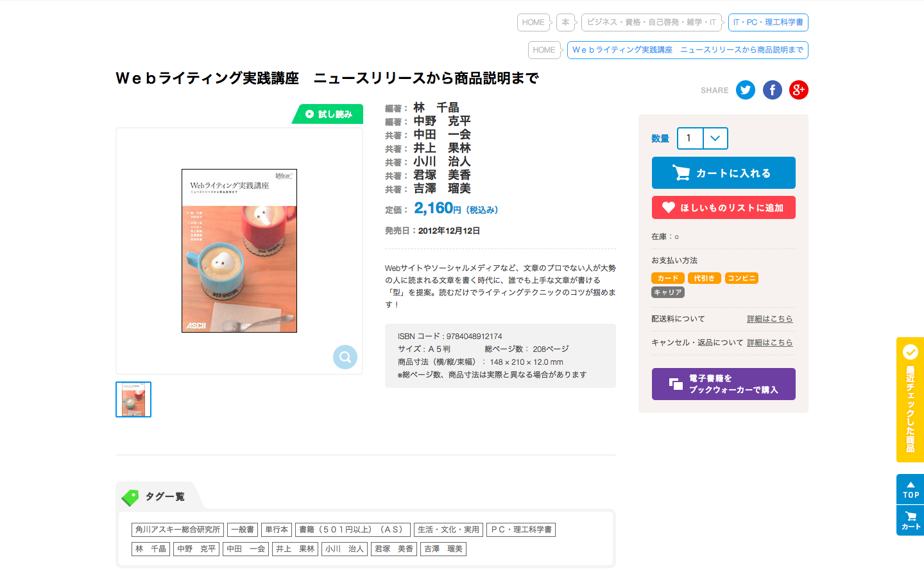
Task: Open the 配送料 詳細はこちら link
Action: tap(770, 319)
